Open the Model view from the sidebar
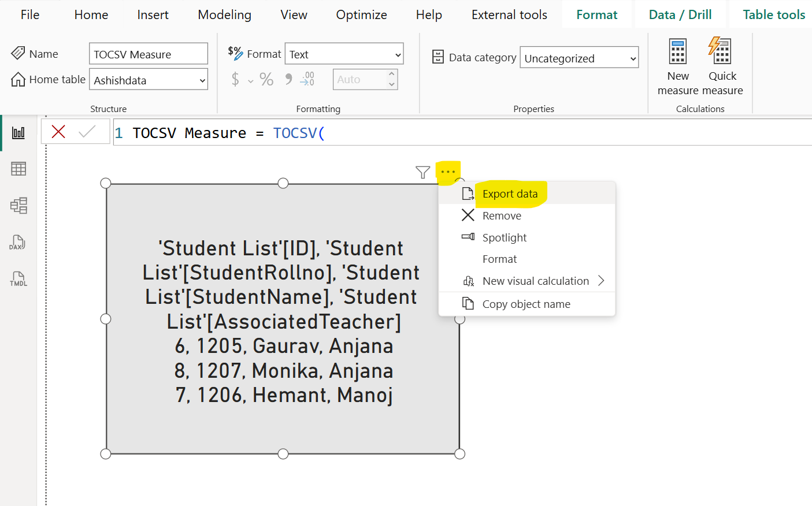The image size is (812, 506). (x=18, y=206)
